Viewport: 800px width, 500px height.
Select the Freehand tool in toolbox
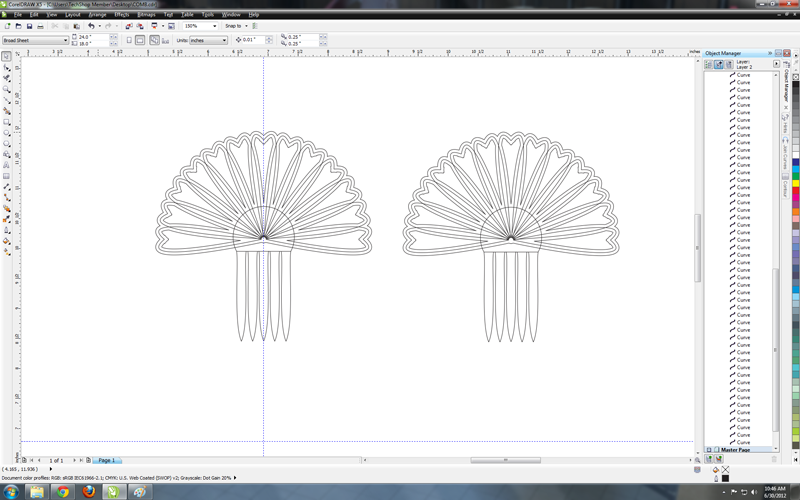pyautogui.click(x=7, y=100)
